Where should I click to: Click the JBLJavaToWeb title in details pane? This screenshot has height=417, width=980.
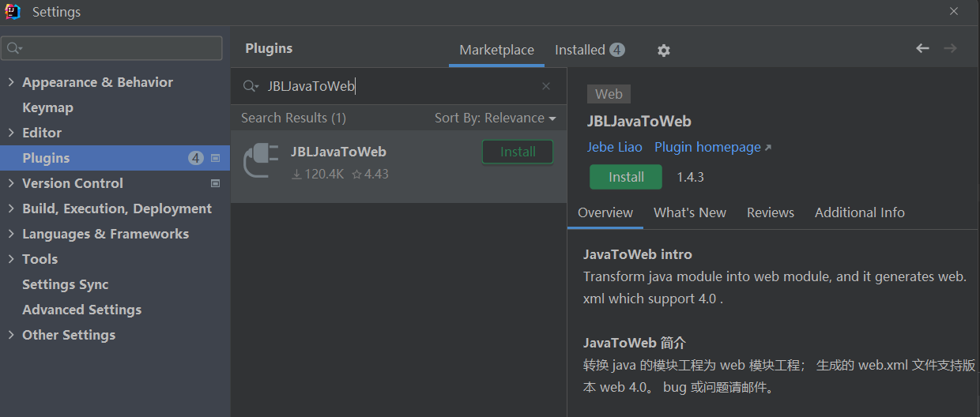click(x=639, y=122)
